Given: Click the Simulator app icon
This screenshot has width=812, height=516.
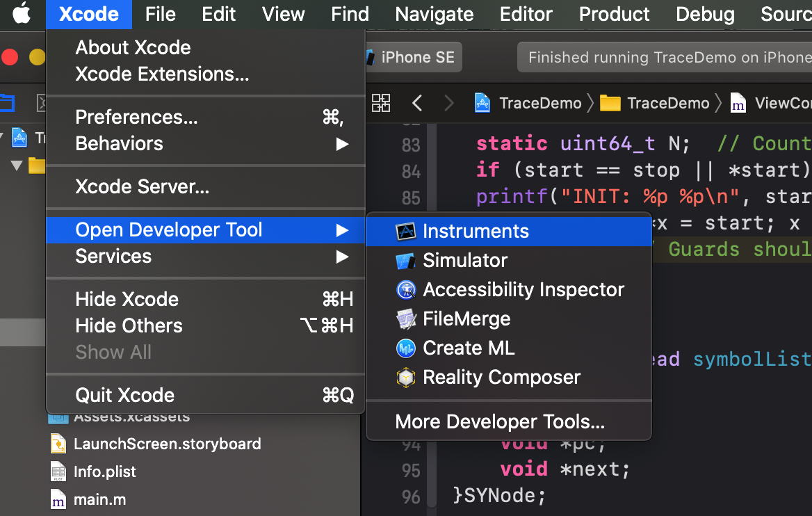Looking at the screenshot, I should [405, 261].
